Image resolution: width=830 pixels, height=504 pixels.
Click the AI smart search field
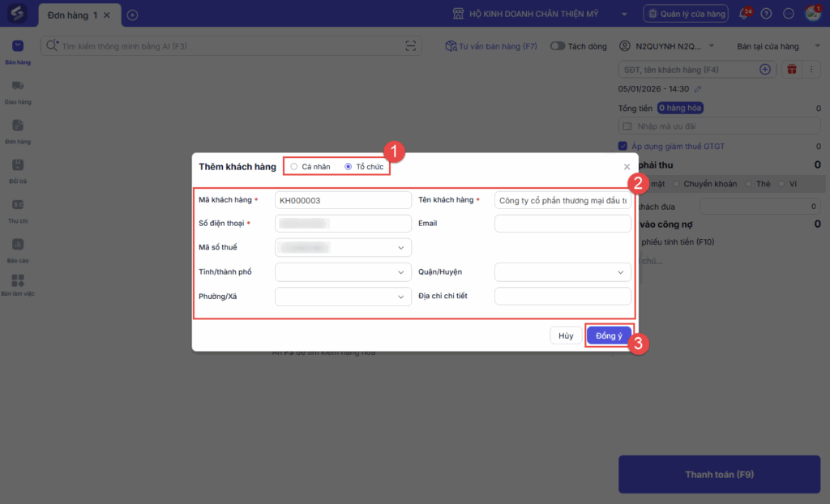click(230, 46)
